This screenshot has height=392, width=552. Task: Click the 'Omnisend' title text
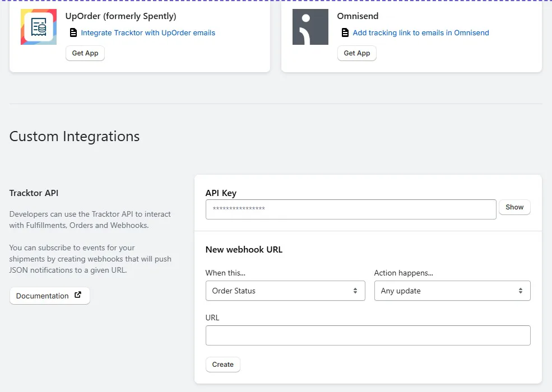(358, 16)
